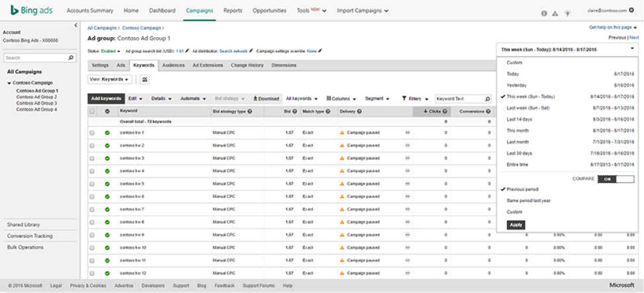Open help icon for Delivery column
The image size is (644, 293).
coord(359,111)
